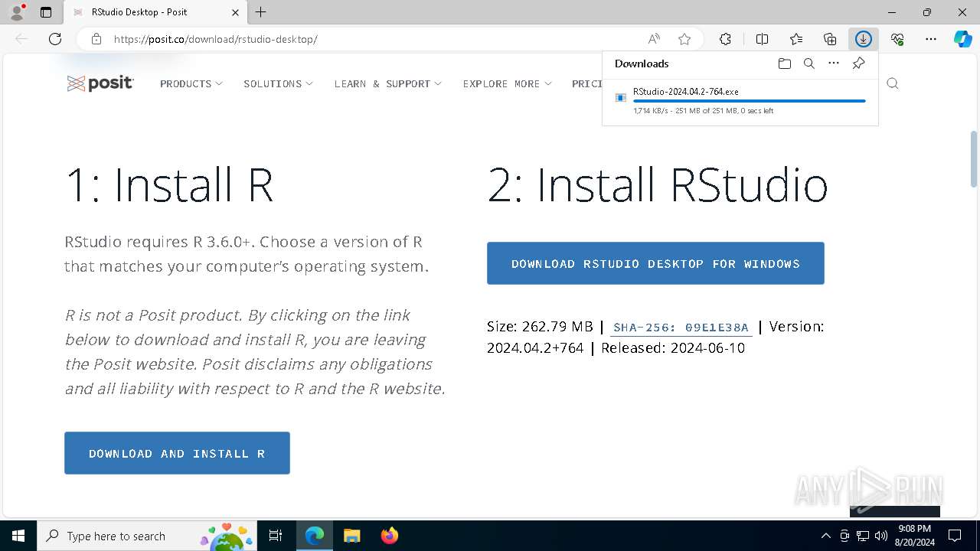Expand the EXPLORE MORE menu

pyautogui.click(x=507, y=83)
